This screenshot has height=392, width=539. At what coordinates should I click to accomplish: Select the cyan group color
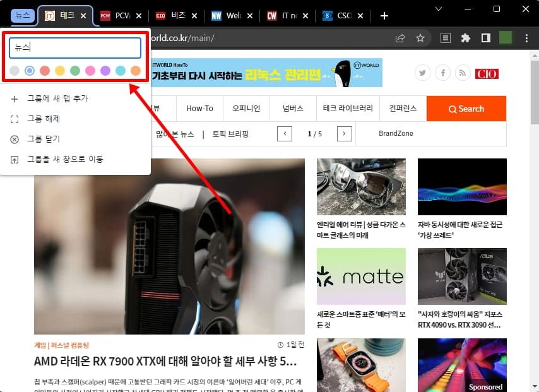point(121,71)
